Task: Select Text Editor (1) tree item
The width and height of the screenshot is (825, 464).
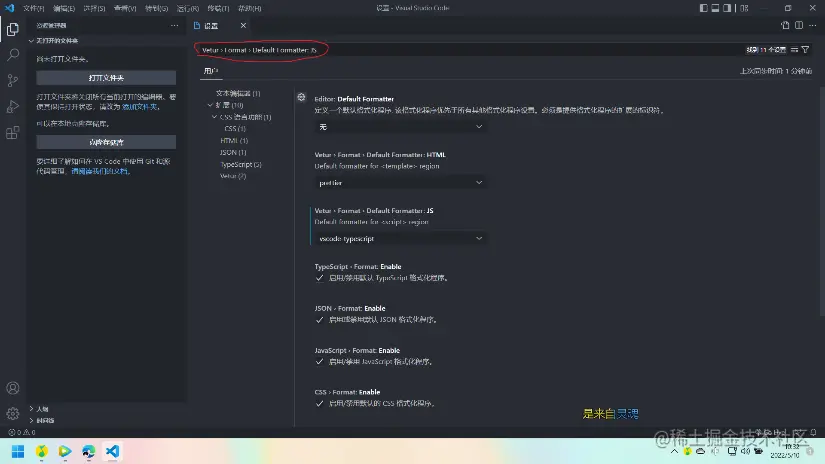Action: pyautogui.click(x=238, y=93)
